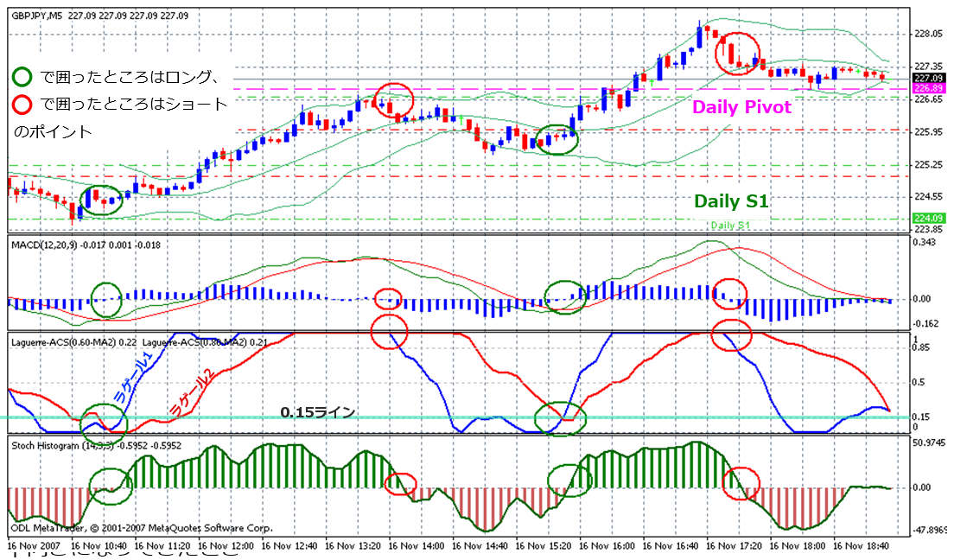Click the red circle near the 228.05 price peak
Viewport: 954px width, 560px height.
coord(739,54)
